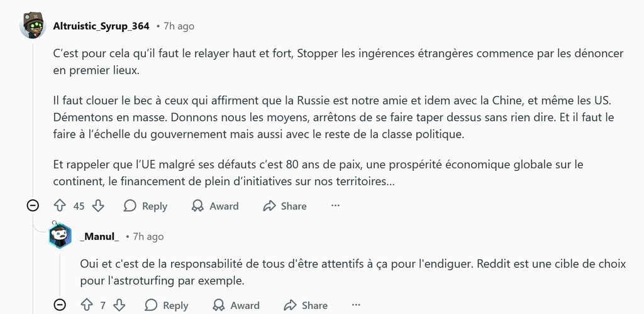Screen dimensions: 644x314
Task: Open Altruistic_Syrup_364 username profile link
Action: (x=101, y=26)
